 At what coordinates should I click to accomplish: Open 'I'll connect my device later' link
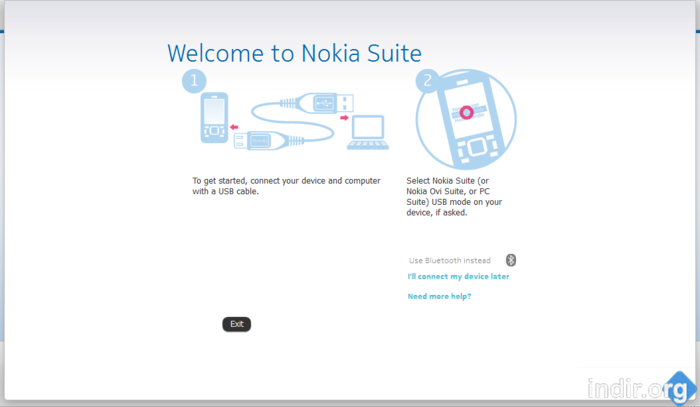[x=458, y=277]
